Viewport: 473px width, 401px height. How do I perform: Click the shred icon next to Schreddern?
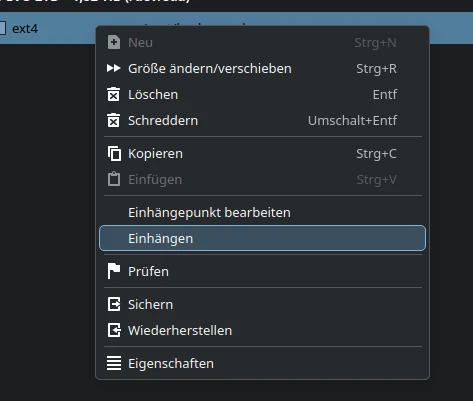(113, 120)
